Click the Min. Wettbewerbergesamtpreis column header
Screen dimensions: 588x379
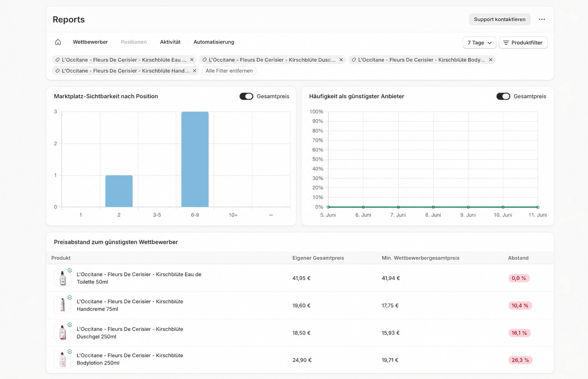[420, 258]
